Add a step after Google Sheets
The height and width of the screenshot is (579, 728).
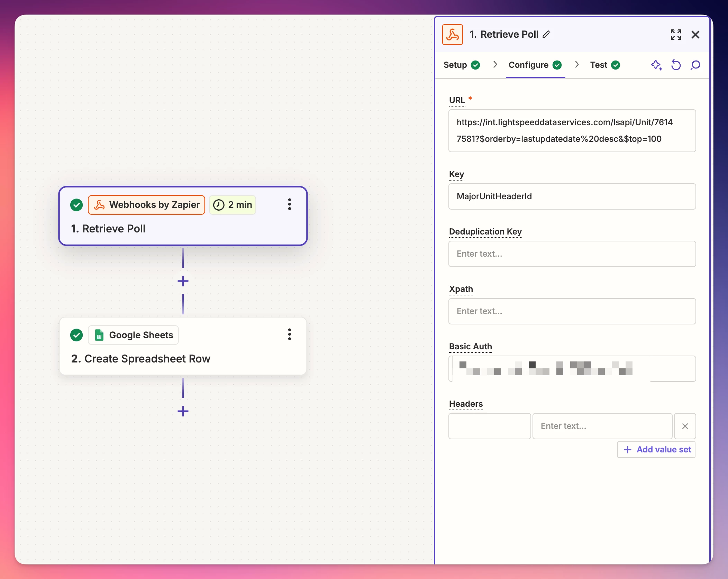(x=183, y=411)
